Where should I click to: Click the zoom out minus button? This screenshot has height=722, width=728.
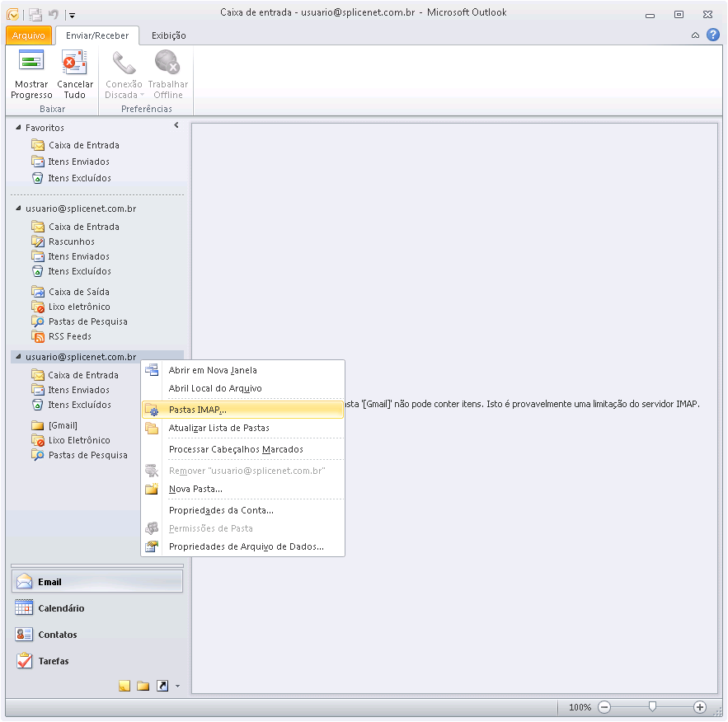point(604,706)
